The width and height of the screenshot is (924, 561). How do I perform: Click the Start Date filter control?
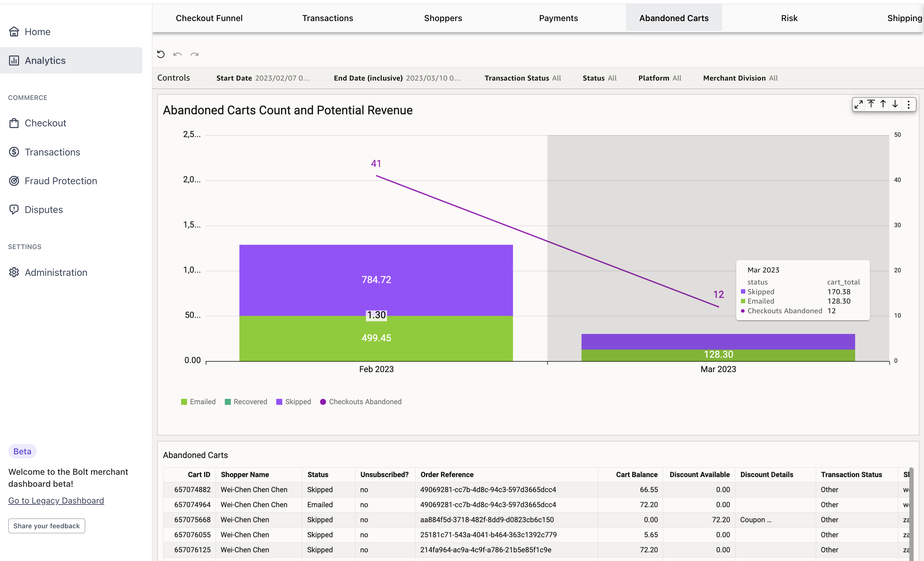tap(263, 78)
